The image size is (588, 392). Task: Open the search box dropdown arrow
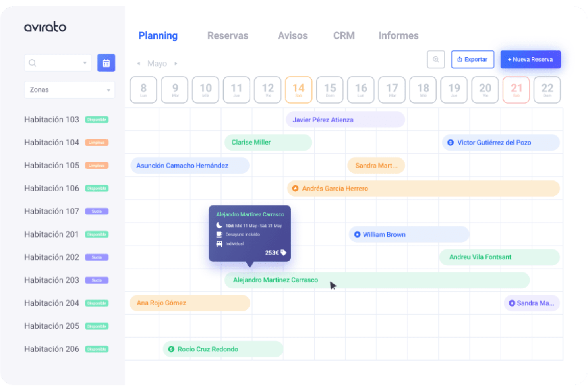85,63
